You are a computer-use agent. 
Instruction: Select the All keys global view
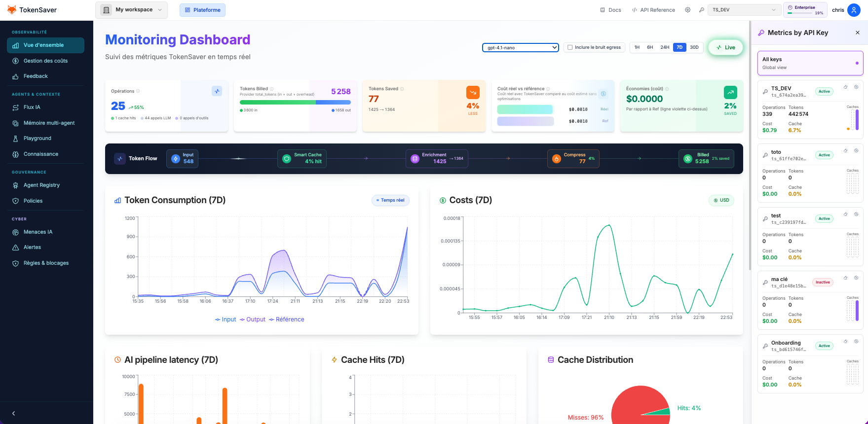pos(810,63)
